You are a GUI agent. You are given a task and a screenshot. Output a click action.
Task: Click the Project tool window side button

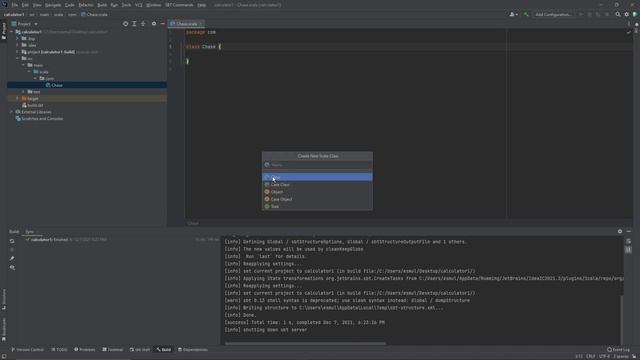4,31
